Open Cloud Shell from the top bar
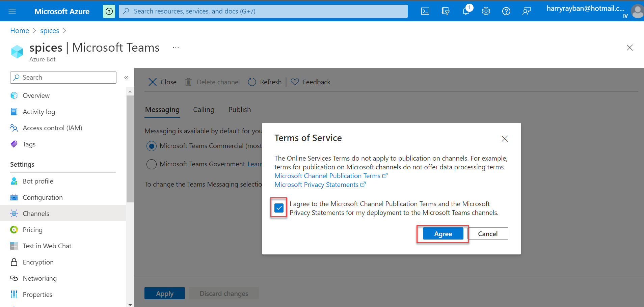Screen dimensions: 644x307 [x=425, y=11]
